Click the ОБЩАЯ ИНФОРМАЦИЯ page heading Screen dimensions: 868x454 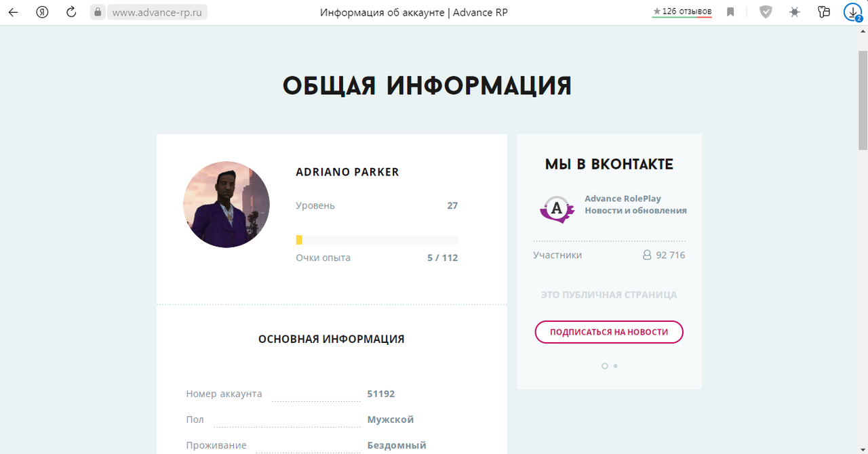[x=427, y=86]
